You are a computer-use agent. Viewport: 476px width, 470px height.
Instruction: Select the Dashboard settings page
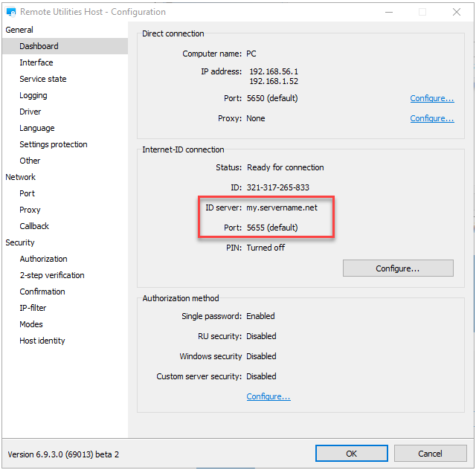pos(65,46)
